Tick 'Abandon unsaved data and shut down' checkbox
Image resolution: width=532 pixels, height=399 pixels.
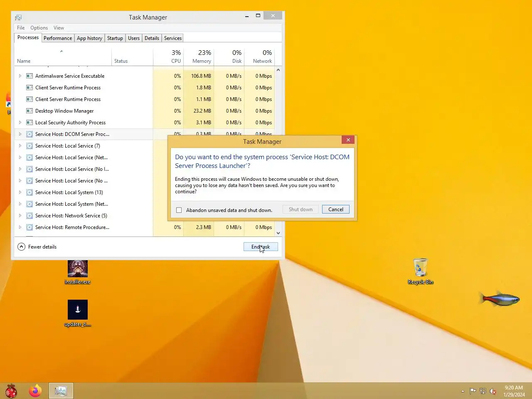pyautogui.click(x=179, y=210)
